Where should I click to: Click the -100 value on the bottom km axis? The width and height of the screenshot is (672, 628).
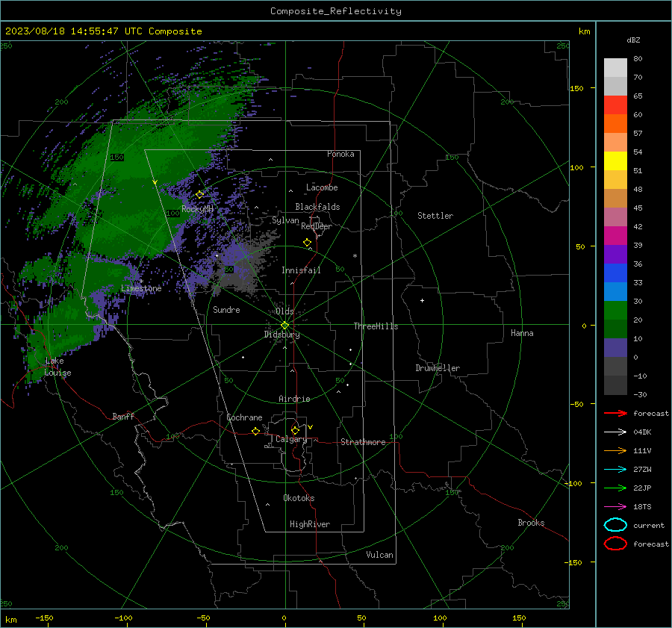pos(123,618)
